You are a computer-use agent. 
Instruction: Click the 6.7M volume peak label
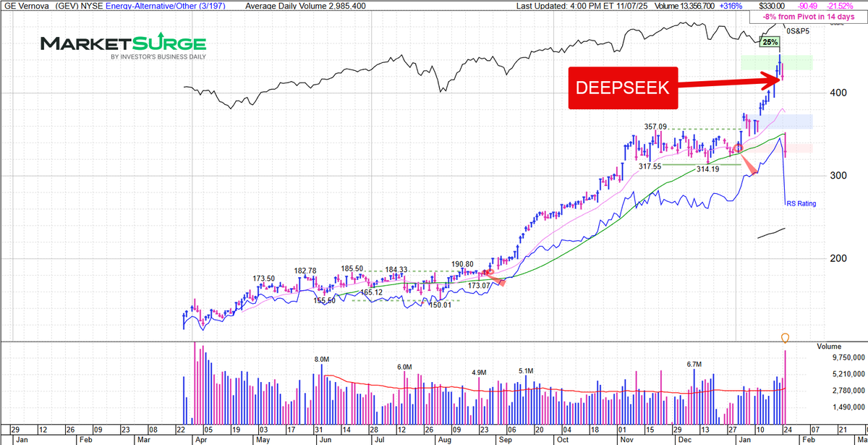click(694, 364)
